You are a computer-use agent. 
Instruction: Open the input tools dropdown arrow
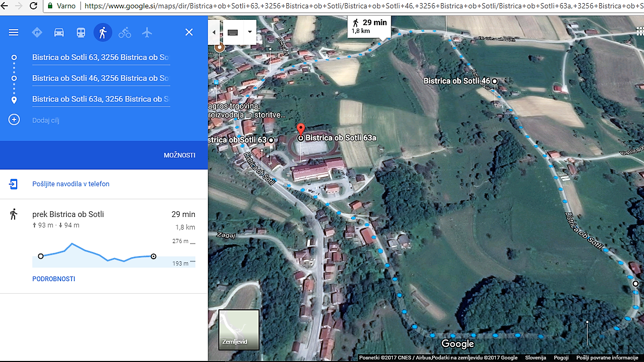click(250, 32)
